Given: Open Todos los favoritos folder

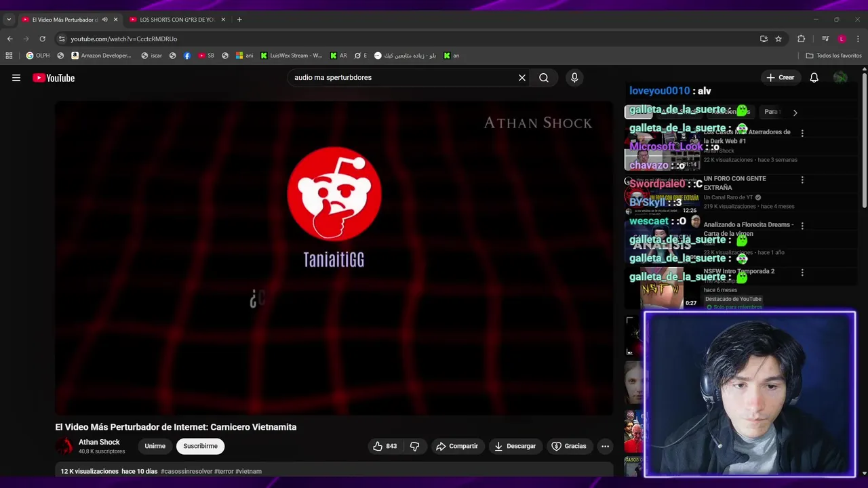Looking at the screenshot, I should 833,56.
